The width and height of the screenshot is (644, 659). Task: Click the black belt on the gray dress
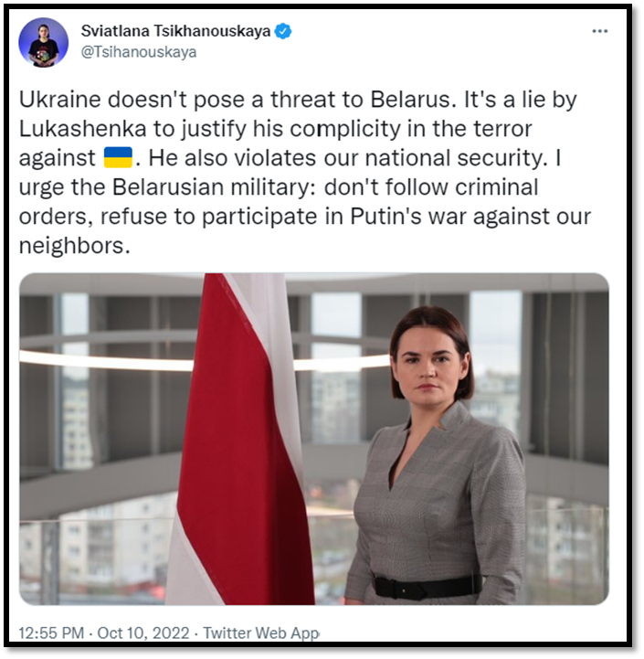(427, 586)
